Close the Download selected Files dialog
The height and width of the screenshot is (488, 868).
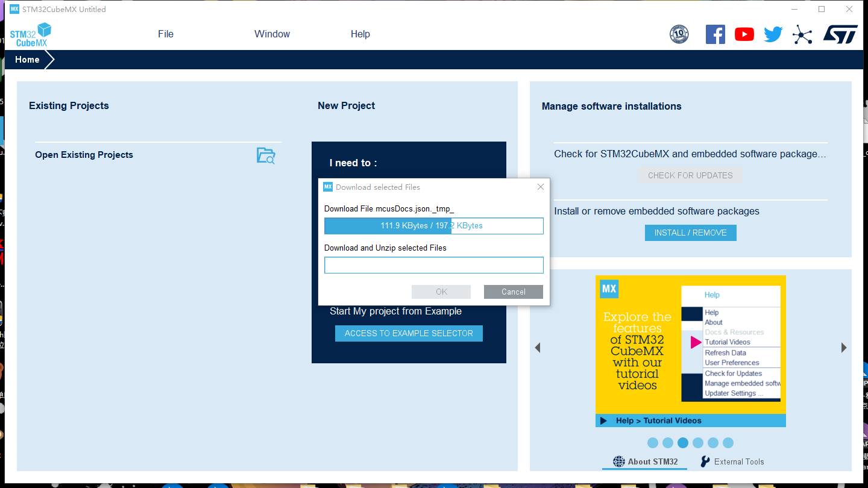(541, 187)
